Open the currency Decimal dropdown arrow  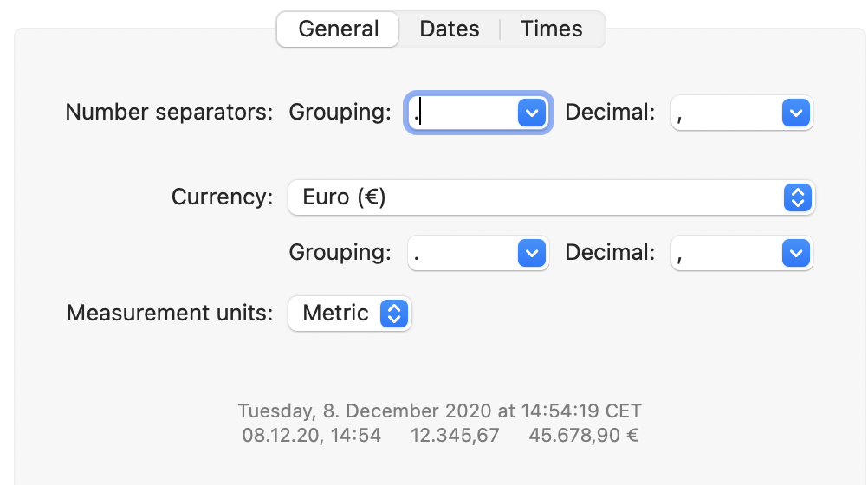[x=794, y=253]
